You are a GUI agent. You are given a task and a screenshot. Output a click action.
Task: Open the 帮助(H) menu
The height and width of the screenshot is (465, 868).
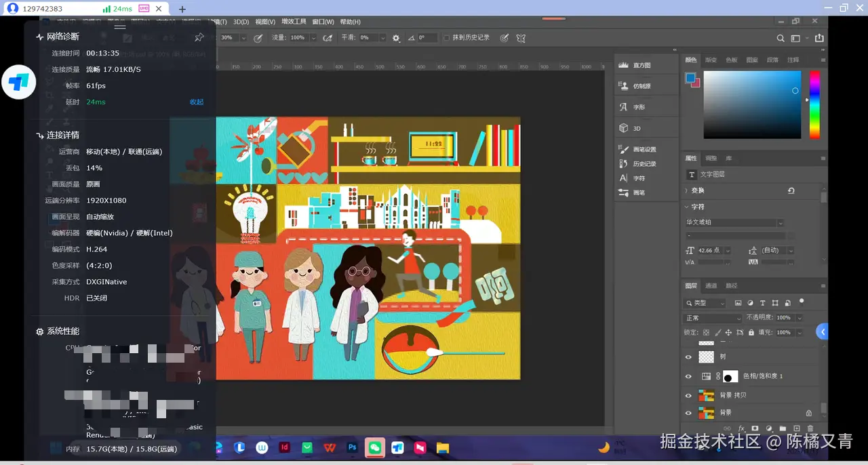click(350, 22)
